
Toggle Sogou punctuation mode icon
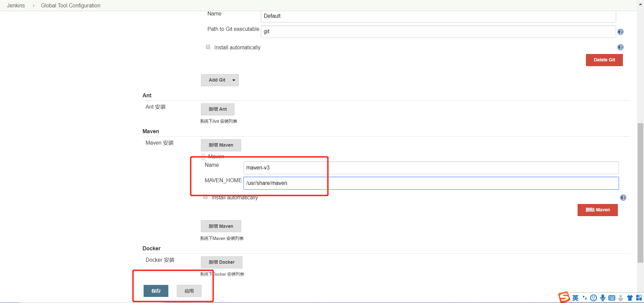coord(585,298)
